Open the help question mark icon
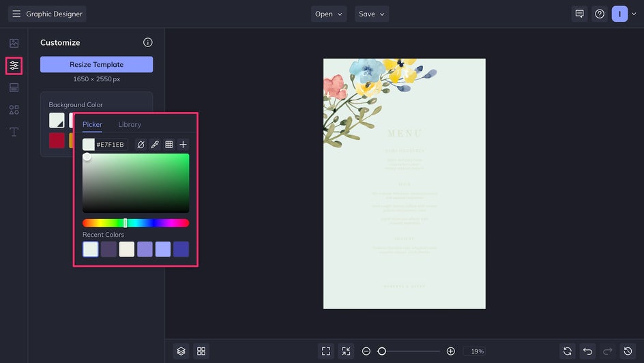 (x=600, y=14)
